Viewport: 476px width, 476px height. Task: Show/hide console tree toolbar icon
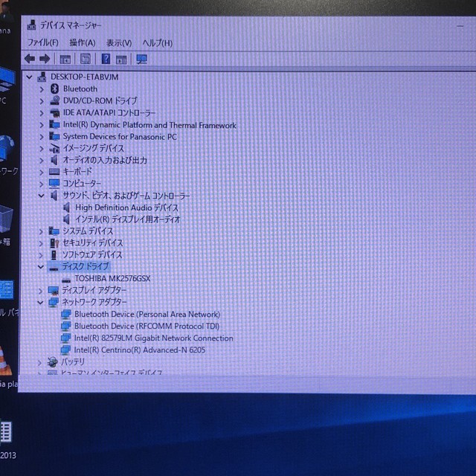(x=65, y=59)
